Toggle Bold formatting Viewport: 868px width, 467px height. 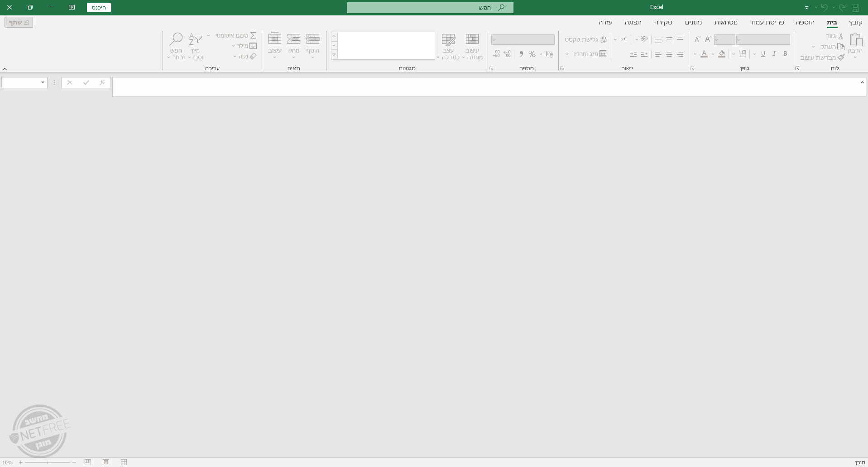point(785,54)
